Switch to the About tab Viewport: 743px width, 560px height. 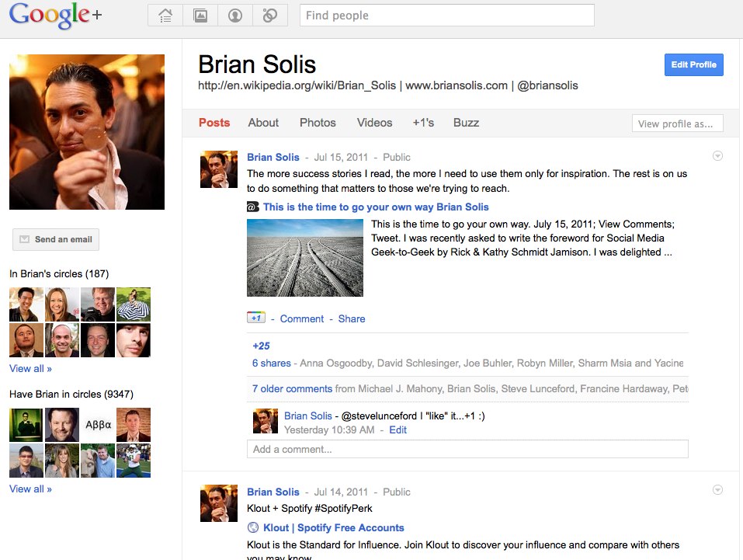(263, 123)
